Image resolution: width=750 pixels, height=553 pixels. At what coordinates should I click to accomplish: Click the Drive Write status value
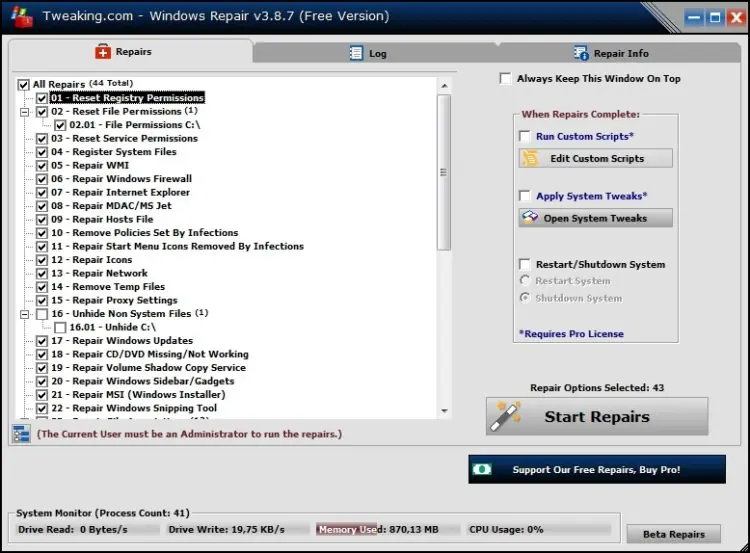click(x=258, y=529)
